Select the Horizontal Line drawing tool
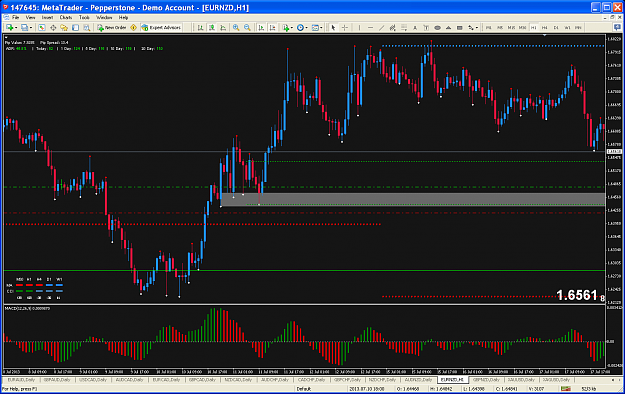 [x=370, y=28]
